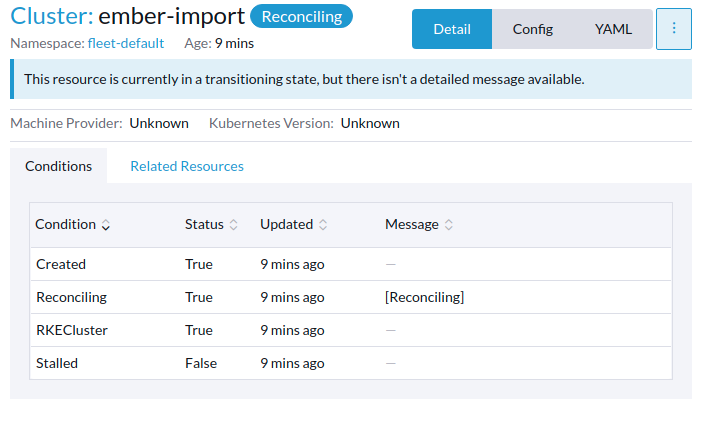
Task: Click the transitioning state banner message
Action: [x=304, y=79]
